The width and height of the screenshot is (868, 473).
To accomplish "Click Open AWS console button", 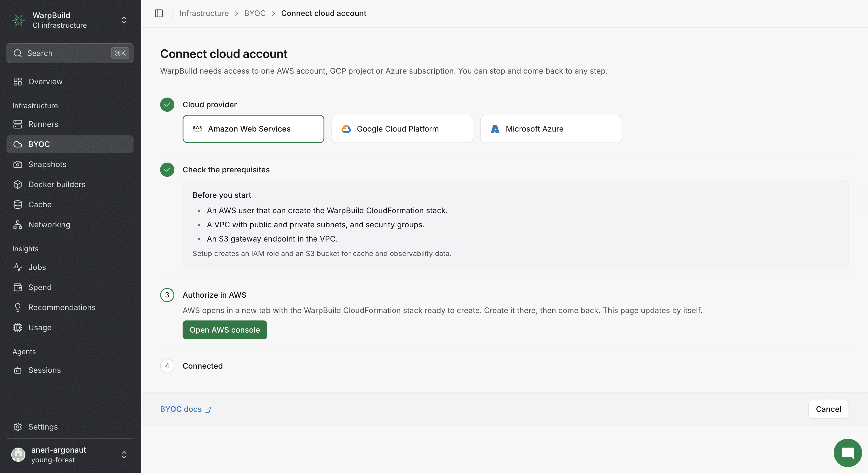I will click(225, 330).
